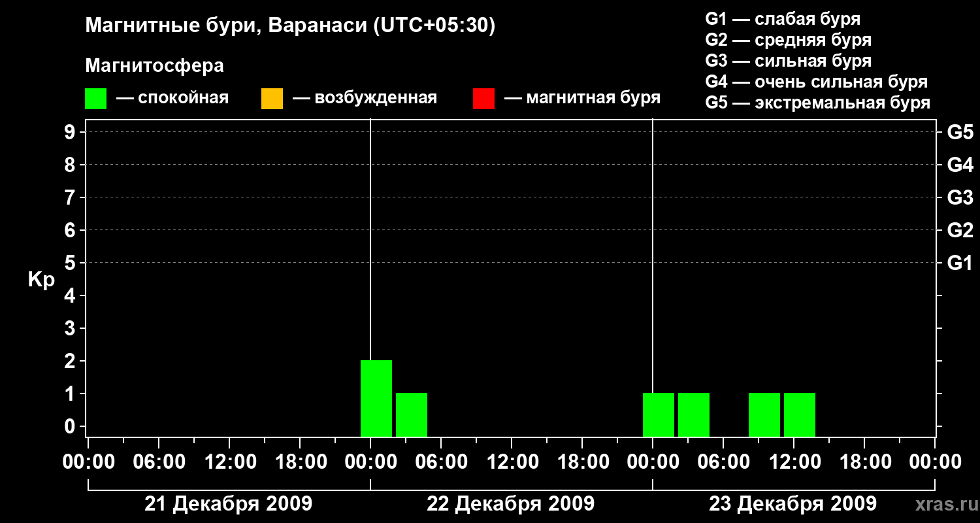Click the '21 Декабря 2009' date label
Image resolution: width=980 pixels, height=523 pixels.
point(228,503)
